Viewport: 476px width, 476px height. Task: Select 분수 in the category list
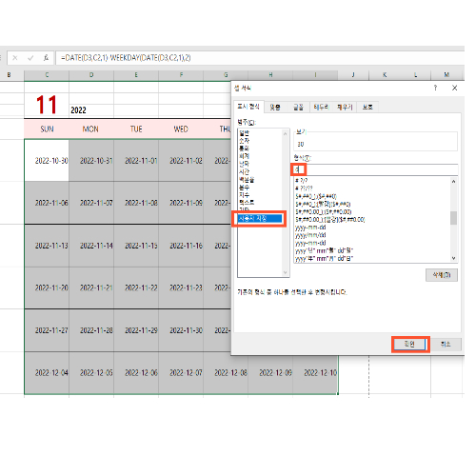tap(244, 188)
